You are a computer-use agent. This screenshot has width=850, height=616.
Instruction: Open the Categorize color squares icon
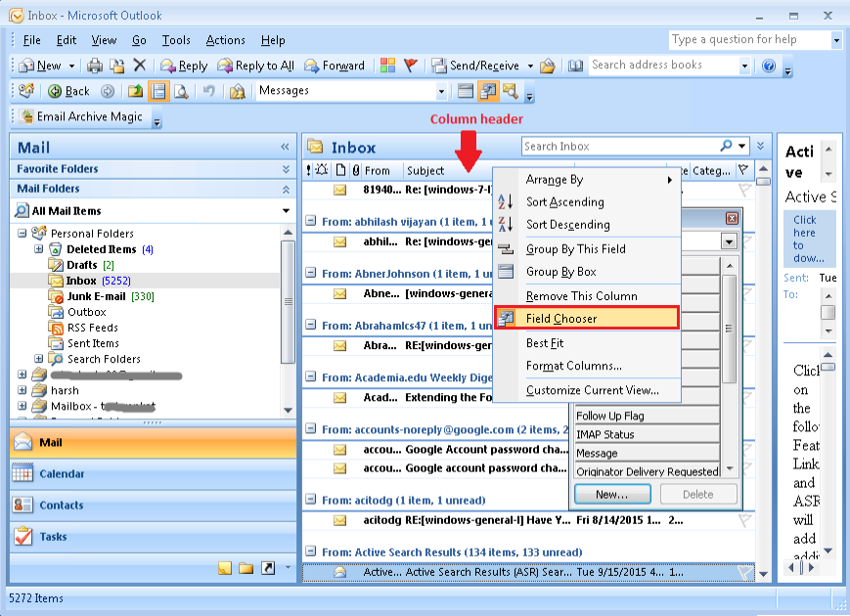(x=387, y=66)
